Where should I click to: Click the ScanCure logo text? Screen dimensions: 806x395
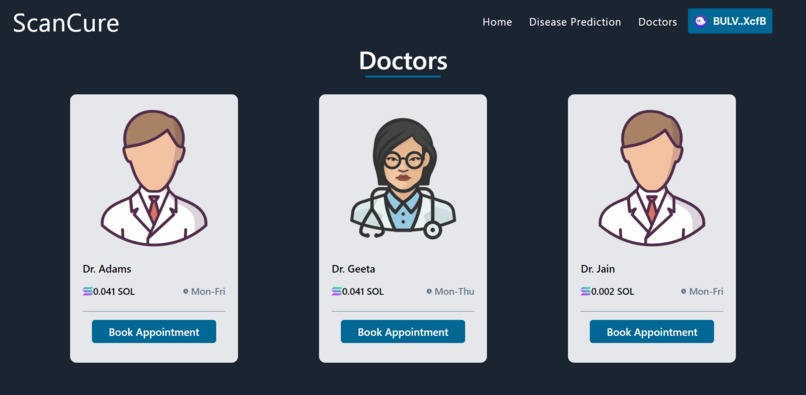pyautogui.click(x=66, y=23)
